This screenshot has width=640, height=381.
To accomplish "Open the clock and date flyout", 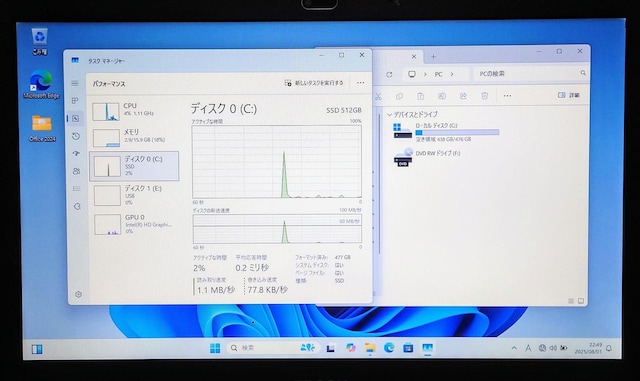I will click(589, 348).
